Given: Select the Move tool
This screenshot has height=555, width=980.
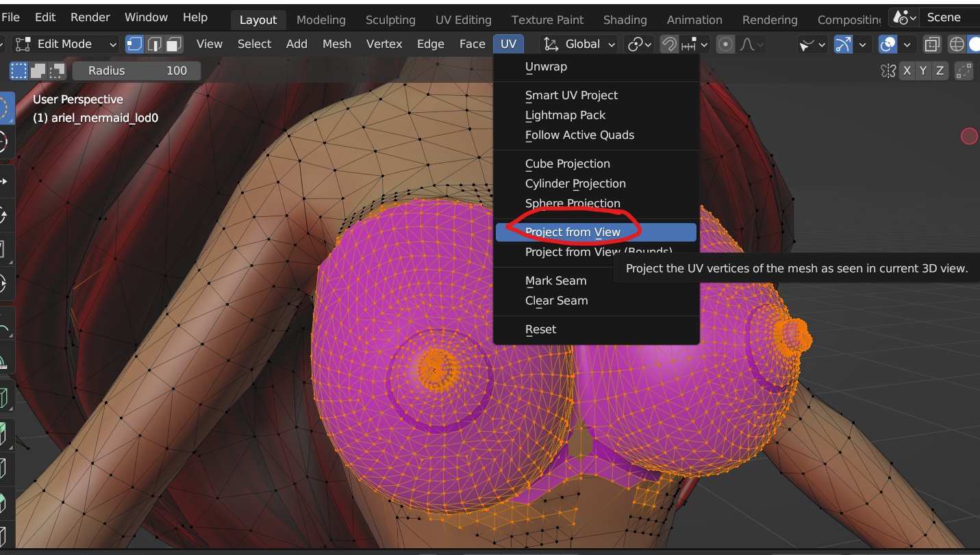Looking at the screenshot, I should click(5, 181).
